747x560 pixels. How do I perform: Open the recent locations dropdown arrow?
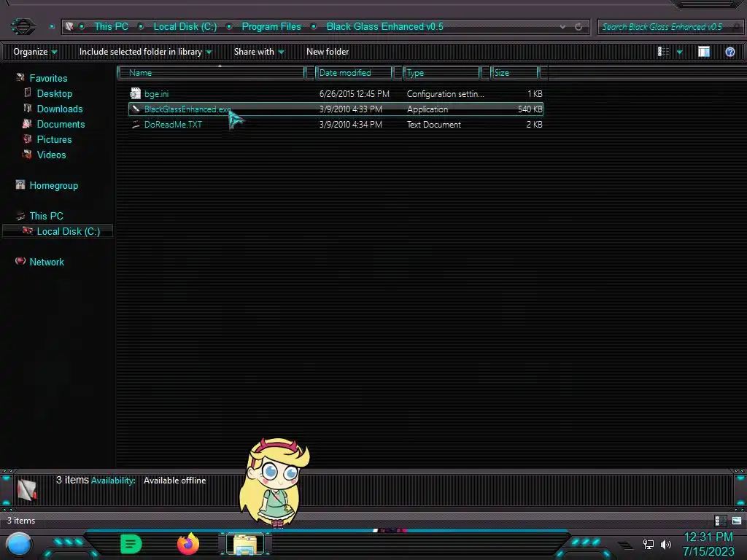click(52, 27)
